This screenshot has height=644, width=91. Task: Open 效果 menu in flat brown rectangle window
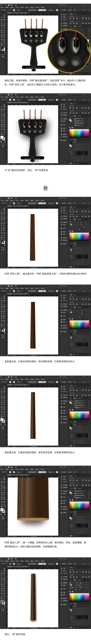pos(27,201)
